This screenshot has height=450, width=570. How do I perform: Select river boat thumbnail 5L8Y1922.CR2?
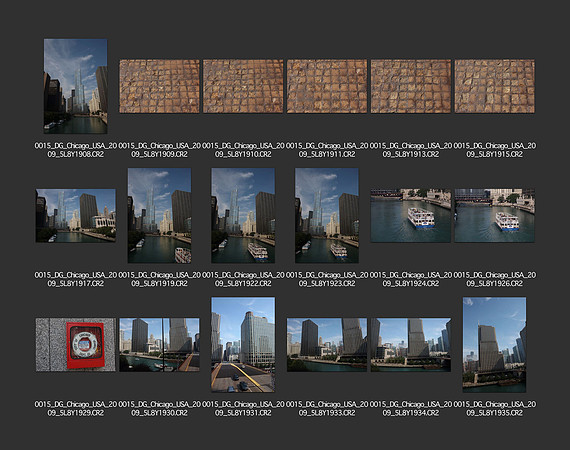[243, 216]
